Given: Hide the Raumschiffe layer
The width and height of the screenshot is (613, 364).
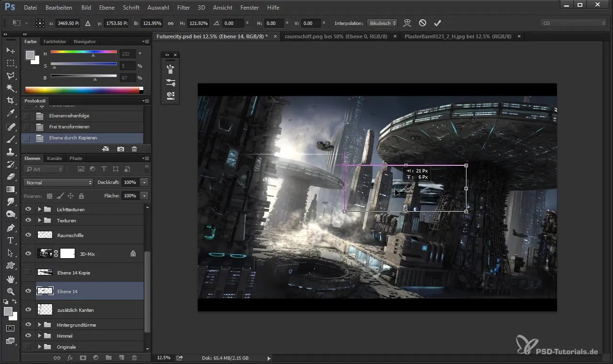Looking at the screenshot, I should coord(28,235).
